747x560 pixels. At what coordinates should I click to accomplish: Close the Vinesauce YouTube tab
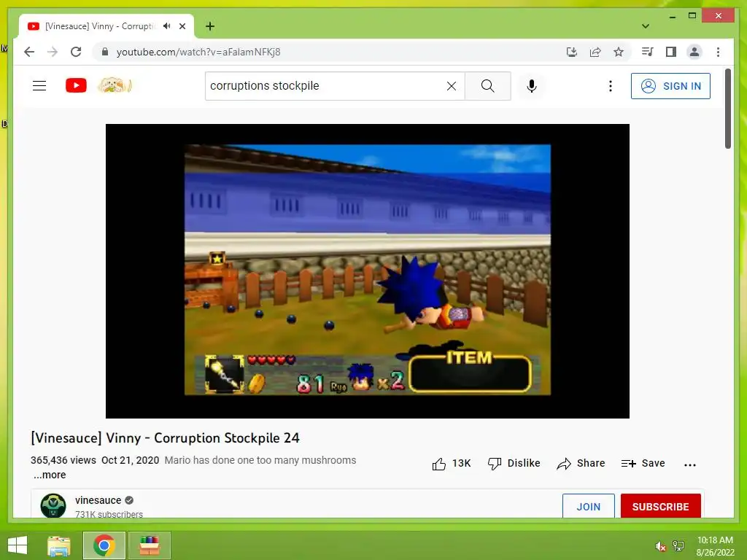point(182,26)
